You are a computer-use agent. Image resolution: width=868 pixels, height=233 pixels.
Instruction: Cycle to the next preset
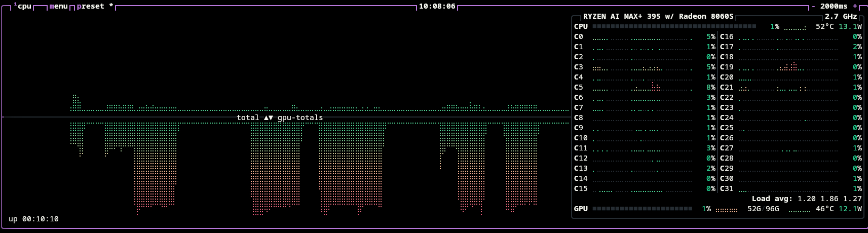[91, 7]
